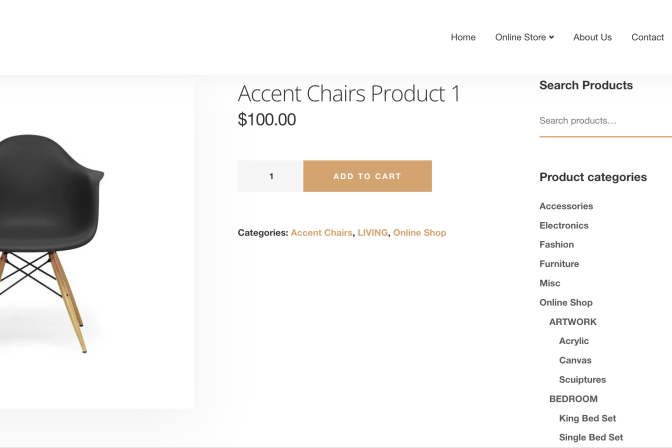
Task: Select Accessories in the product categories
Action: (x=566, y=206)
